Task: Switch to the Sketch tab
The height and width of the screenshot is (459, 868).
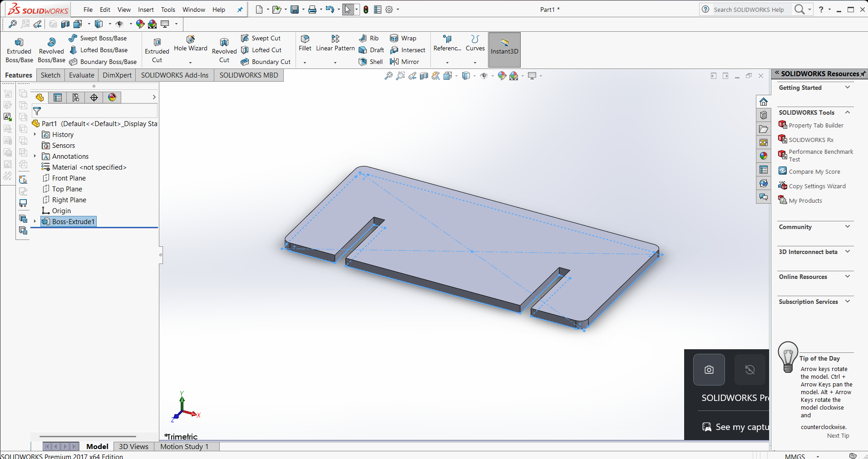Action: [x=50, y=75]
